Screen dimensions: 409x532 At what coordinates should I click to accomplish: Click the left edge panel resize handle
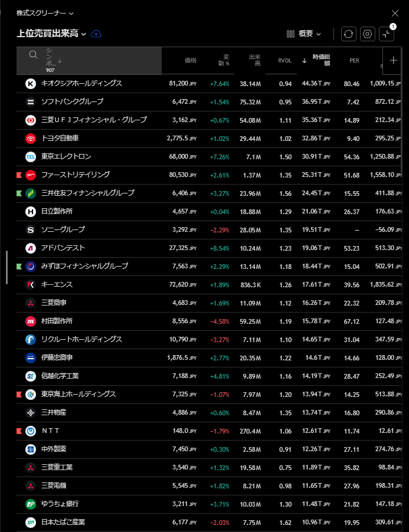click(x=6, y=267)
